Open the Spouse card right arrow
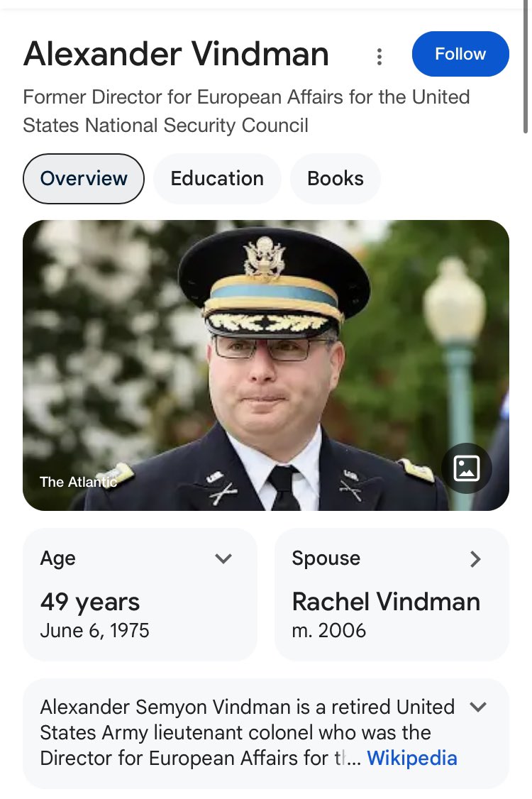 475,559
